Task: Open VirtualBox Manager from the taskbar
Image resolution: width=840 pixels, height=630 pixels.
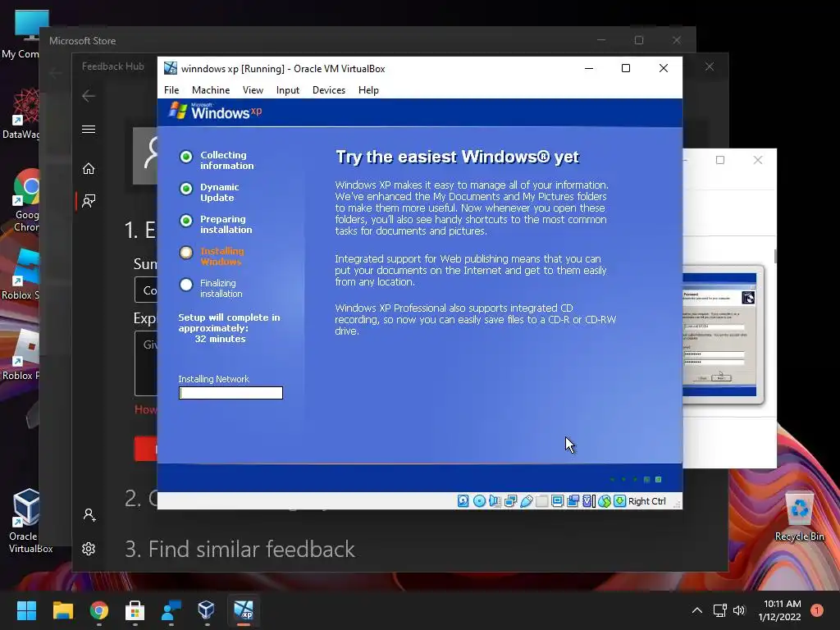Action: [207, 610]
